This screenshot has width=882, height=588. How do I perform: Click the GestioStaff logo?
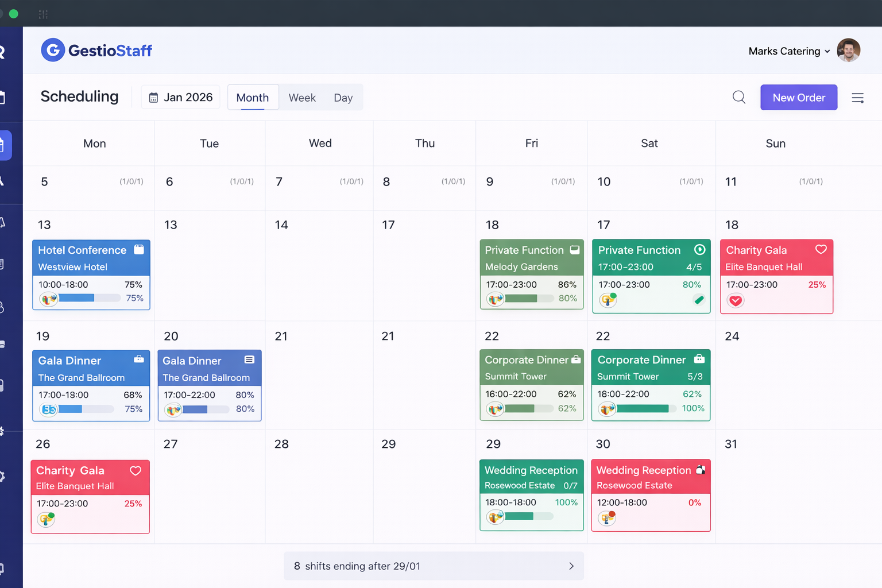pos(96,50)
